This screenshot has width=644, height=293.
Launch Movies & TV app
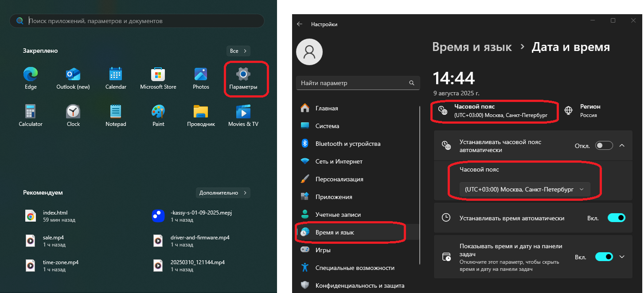243,116
